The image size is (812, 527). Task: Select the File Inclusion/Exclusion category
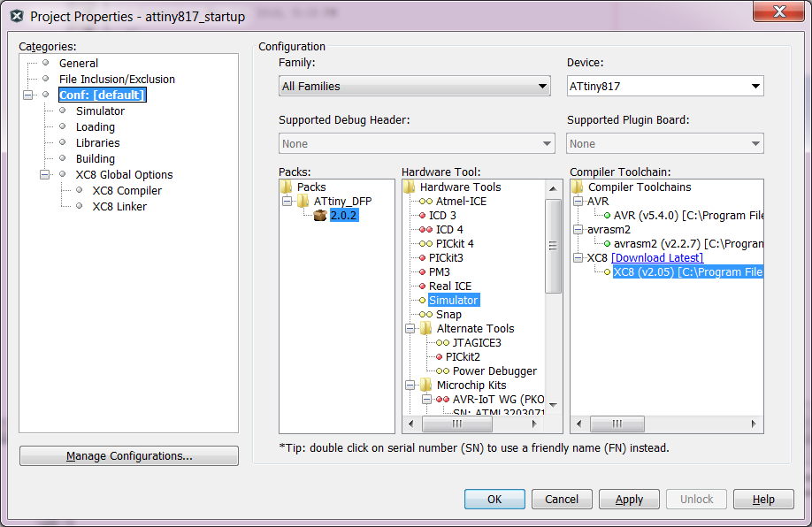pyautogui.click(x=117, y=80)
